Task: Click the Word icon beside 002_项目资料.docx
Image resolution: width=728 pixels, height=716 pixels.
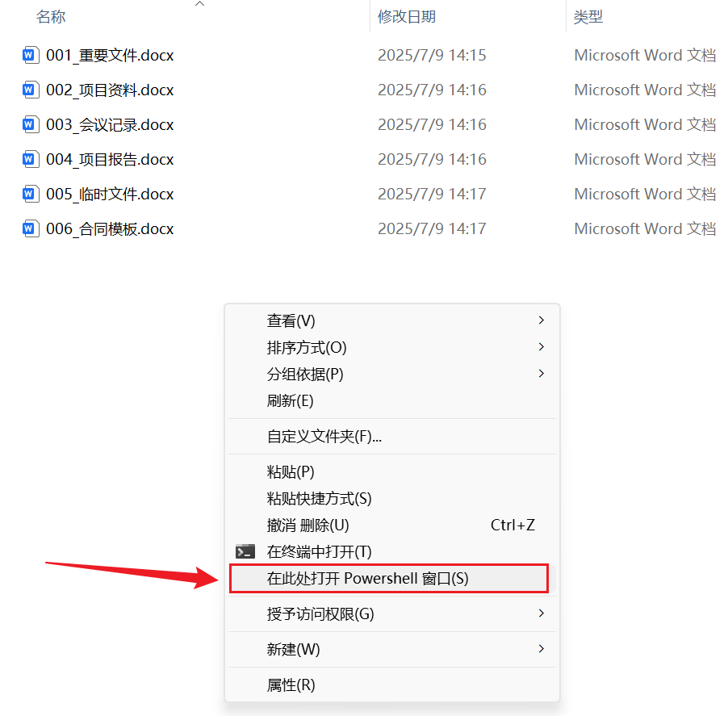Action: coord(30,90)
